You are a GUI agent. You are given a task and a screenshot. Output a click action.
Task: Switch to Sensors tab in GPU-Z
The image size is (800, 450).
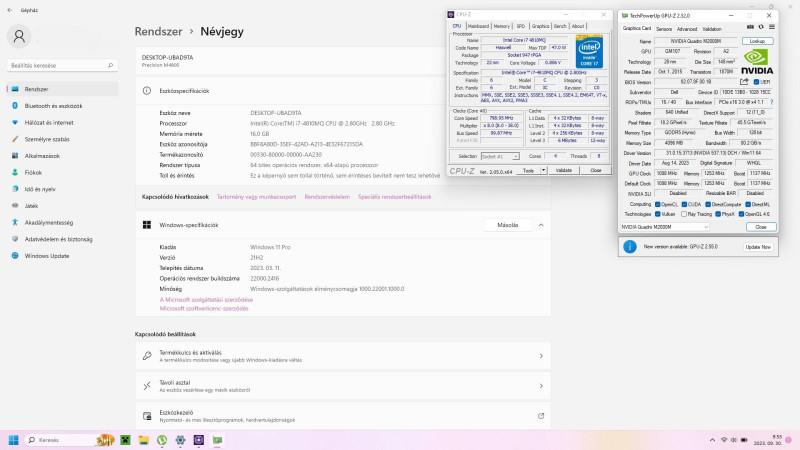coord(664,29)
